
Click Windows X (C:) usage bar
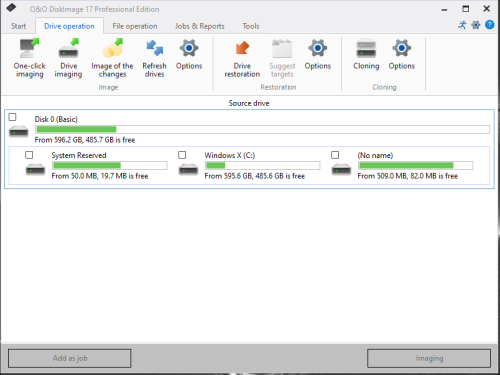pyautogui.click(x=263, y=165)
